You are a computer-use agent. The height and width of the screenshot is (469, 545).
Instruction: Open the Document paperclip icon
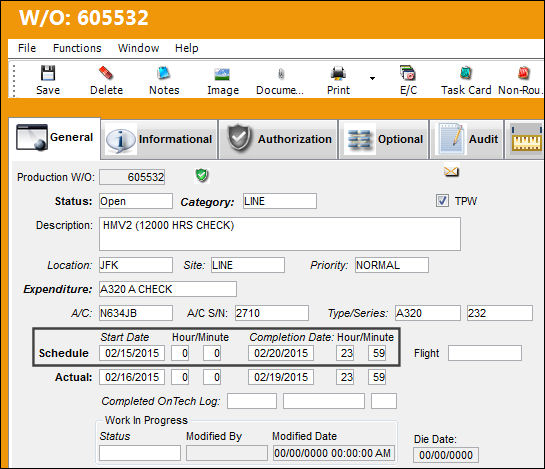(281, 74)
